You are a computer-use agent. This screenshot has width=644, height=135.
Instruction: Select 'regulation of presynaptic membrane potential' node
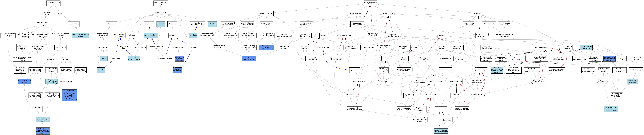pos(267,47)
